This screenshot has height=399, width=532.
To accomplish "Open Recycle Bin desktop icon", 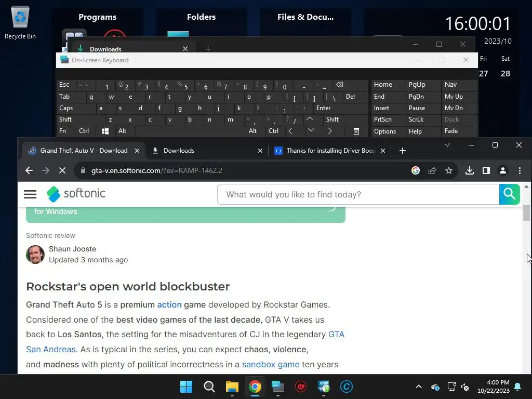I will tap(20, 22).
